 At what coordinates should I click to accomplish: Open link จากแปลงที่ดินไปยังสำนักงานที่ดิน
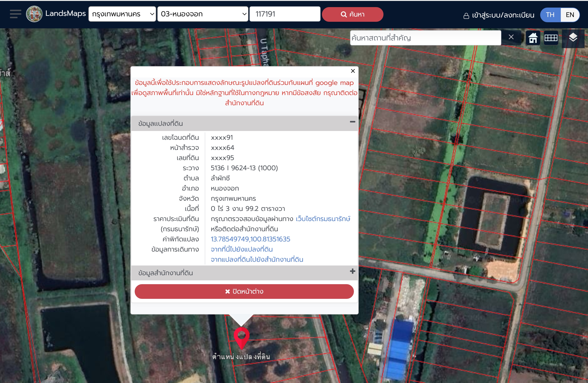click(257, 259)
